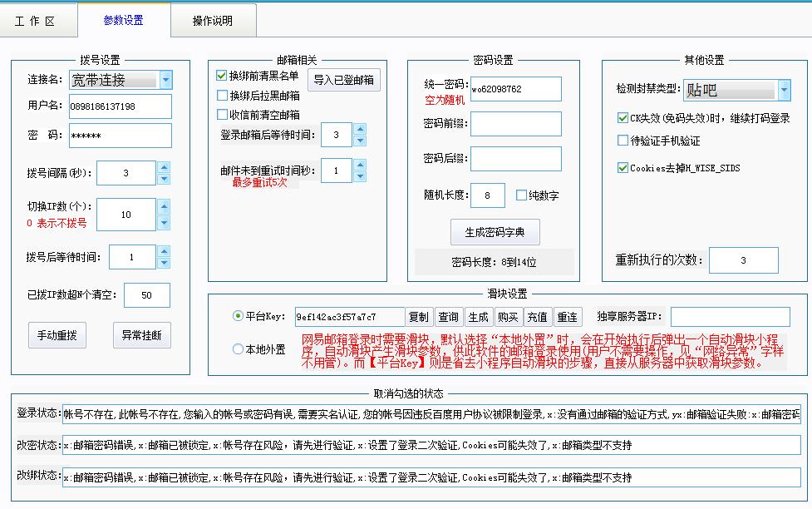
Task: Increment 登录邮箱后等待时间 spinner up arrow
Action: [x=358, y=129]
